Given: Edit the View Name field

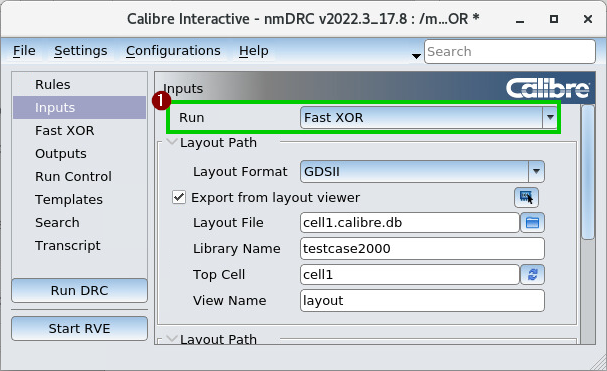Looking at the screenshot, I should [422, 301].
